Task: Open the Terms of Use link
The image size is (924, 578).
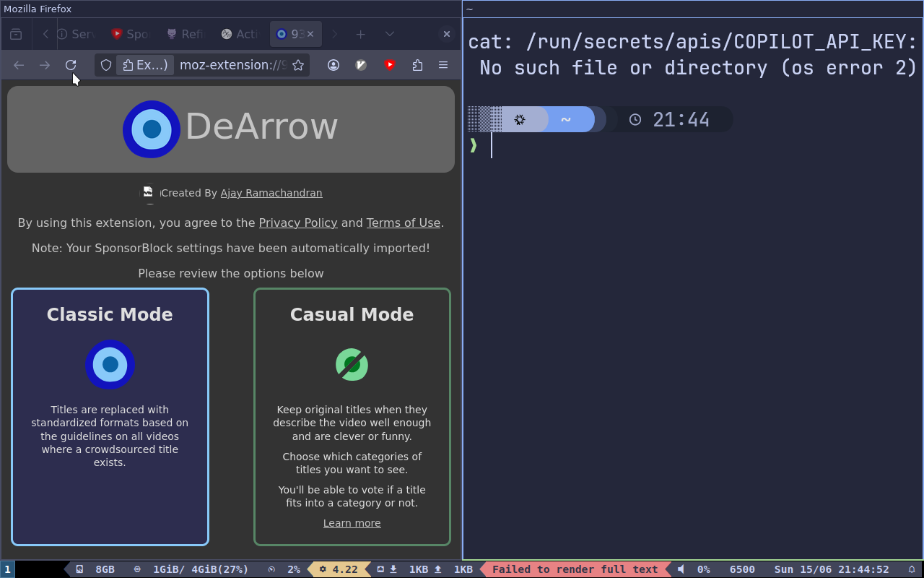Action: click(404, 223)
